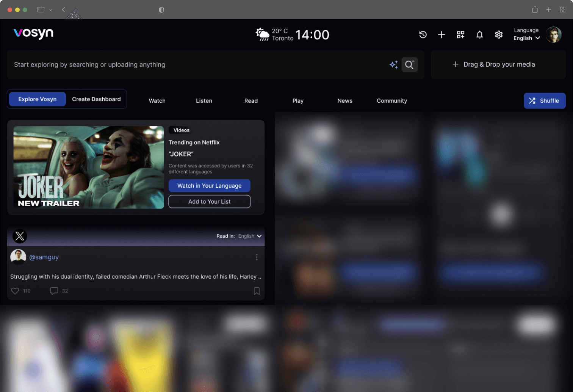
Task: Click the Videos tag label
Action: click(182, 130)
